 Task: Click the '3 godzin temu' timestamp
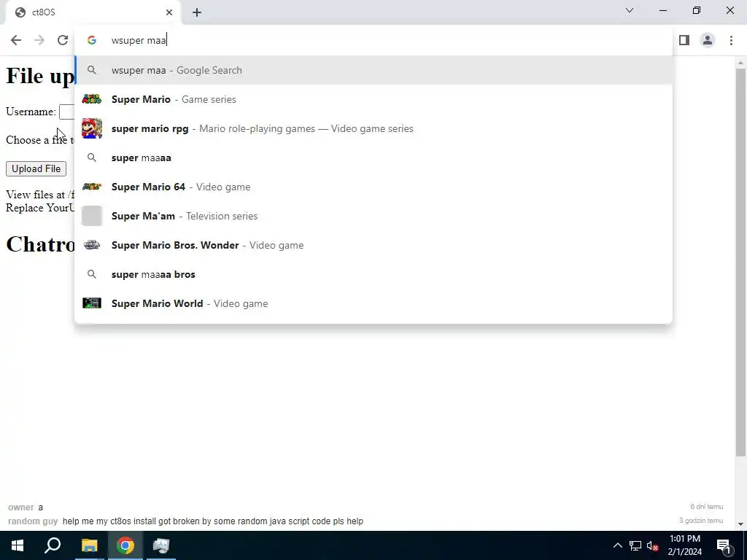coord(701,521)
